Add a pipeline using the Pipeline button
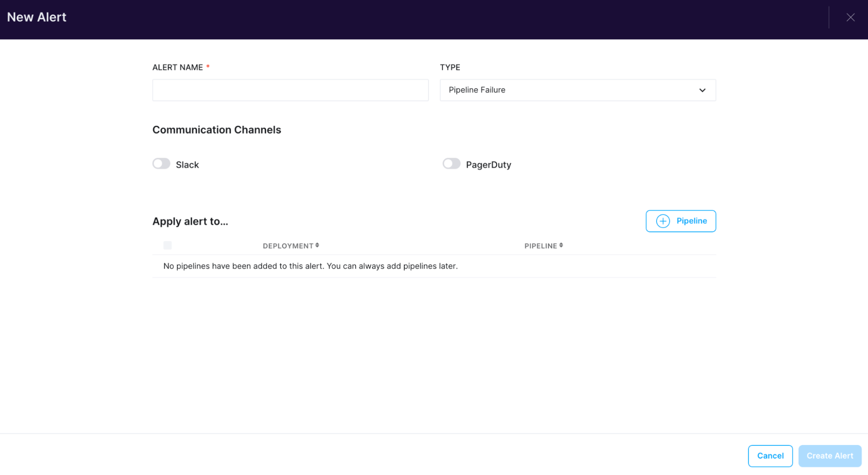Viewport: 868px width, 475px height. tap(680, 221)
